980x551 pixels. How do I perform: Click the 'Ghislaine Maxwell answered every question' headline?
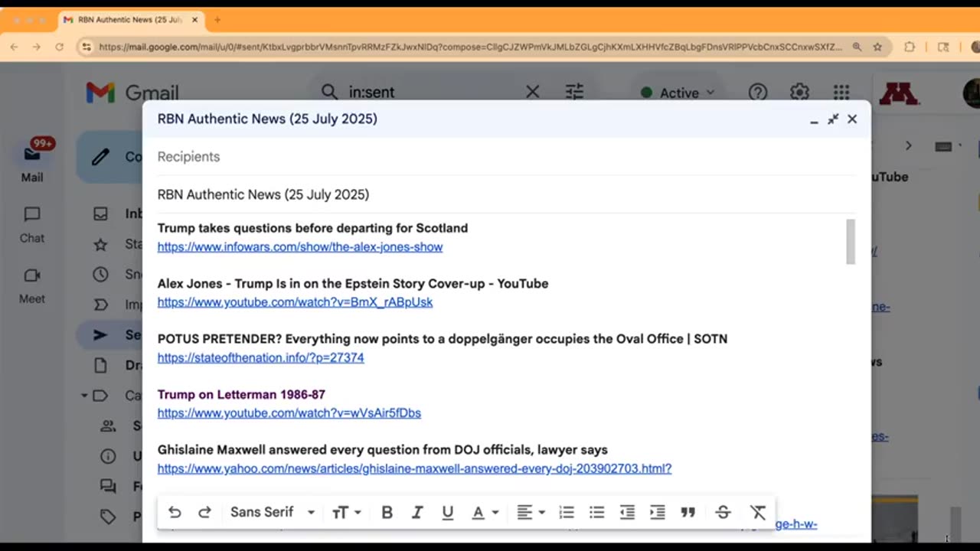pyautogui.click(x=383, y=450)
